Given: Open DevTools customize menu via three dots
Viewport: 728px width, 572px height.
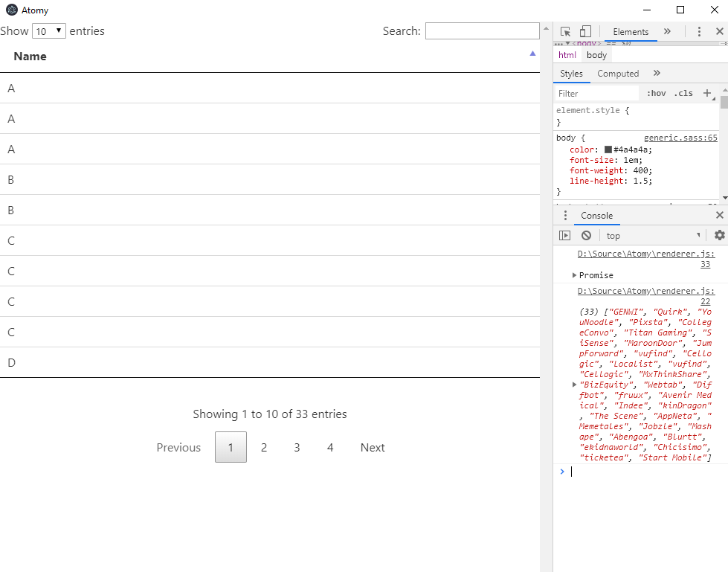Looking at the screenshot, I should click(x=699, y=31).
